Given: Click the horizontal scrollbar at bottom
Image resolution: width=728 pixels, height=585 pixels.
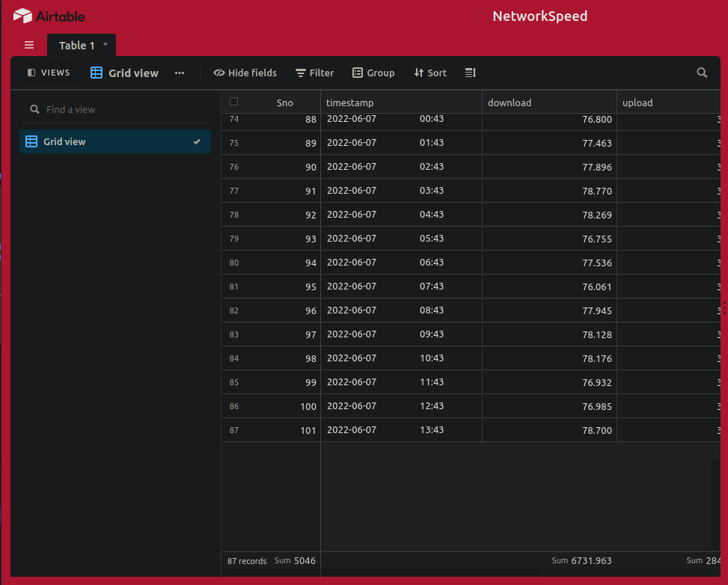Looking at the screenshot, I should pyautogui.click(x=382, y=572).
